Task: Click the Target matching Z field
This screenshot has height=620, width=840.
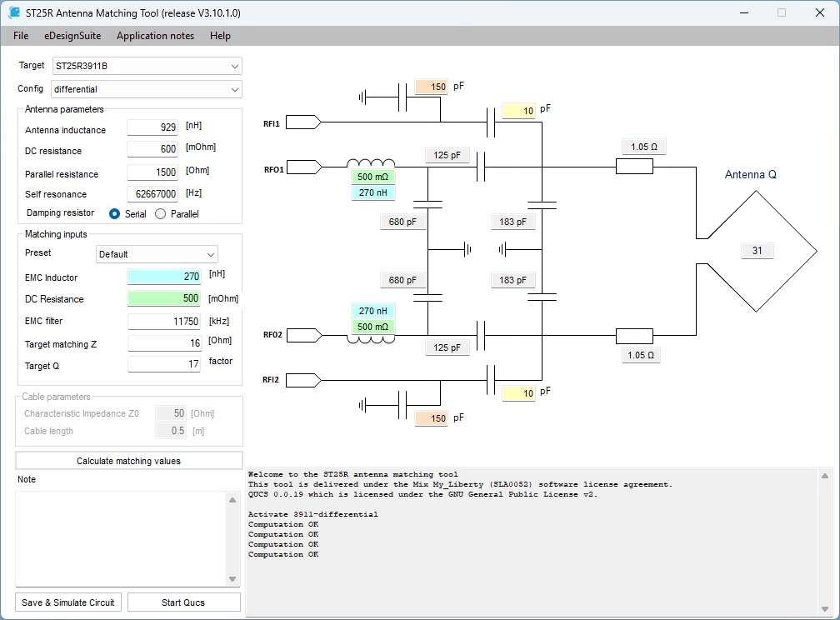Action: click(164, 343)
